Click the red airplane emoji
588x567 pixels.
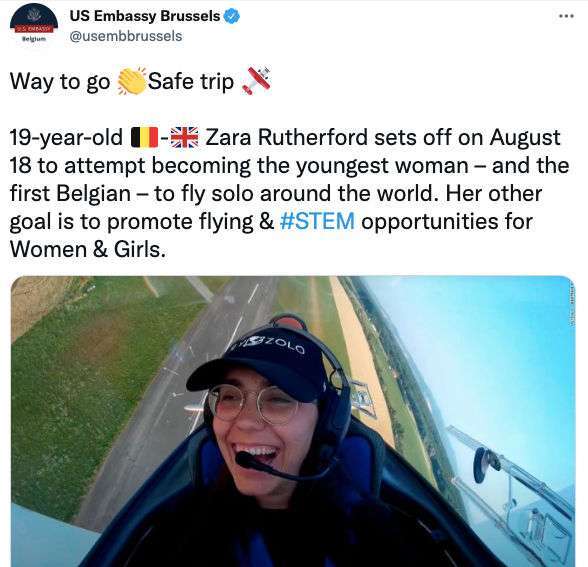click(x=256, y=81)
